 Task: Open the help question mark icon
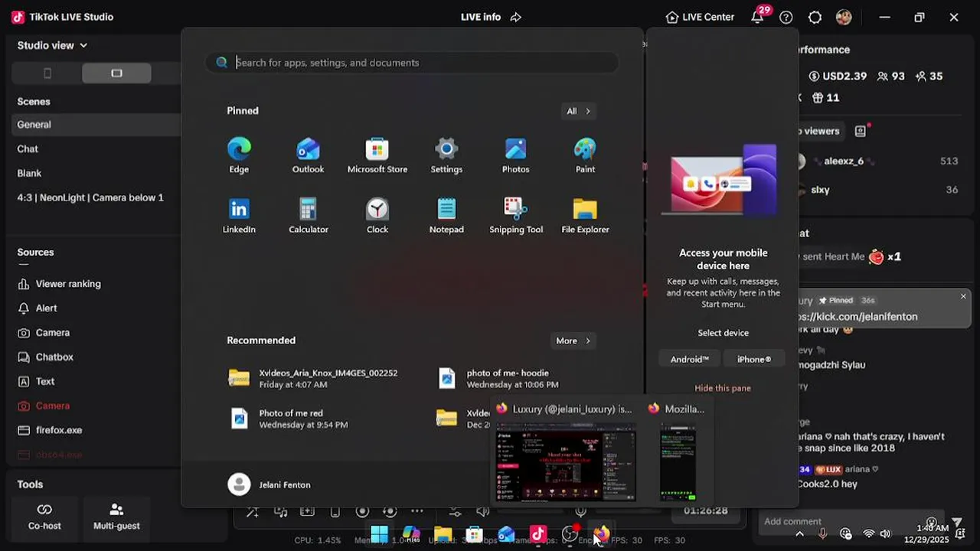click(786, 17)
